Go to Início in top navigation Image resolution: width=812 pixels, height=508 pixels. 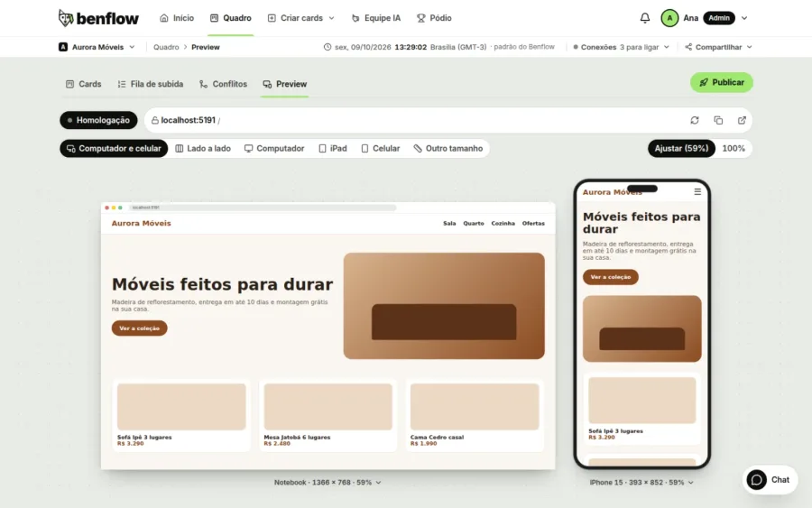177,18
